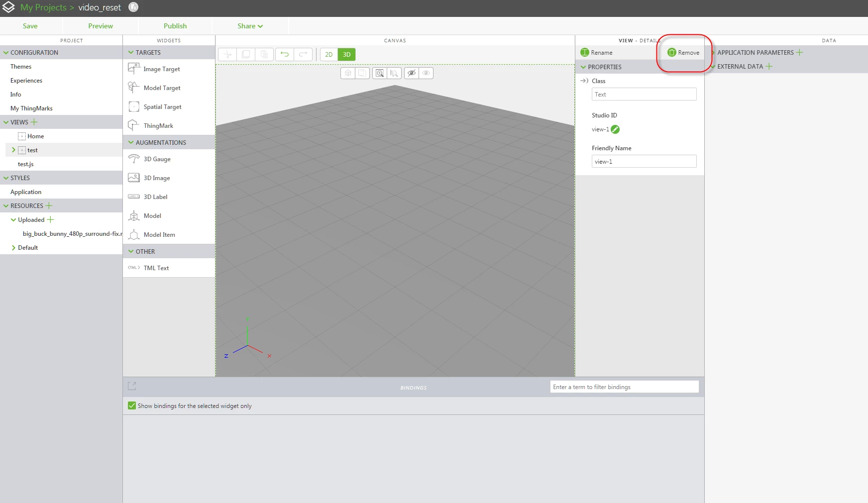Image resolution: width=868 pixels, height=503 pixels.
Task: Open the Share dropdown menu
Action: [250, 26]
